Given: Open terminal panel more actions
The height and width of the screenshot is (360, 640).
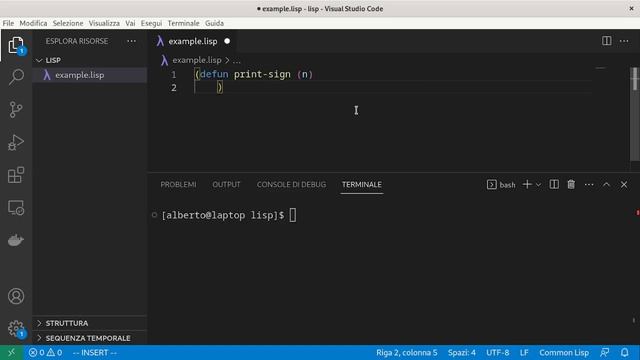Looking at the screenshot, I should click(x=589, y=184).
